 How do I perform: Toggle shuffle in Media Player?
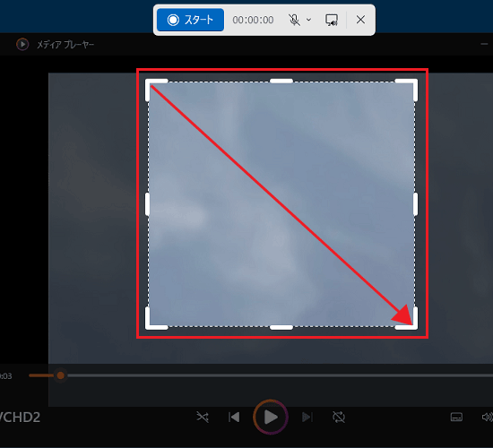203,418
